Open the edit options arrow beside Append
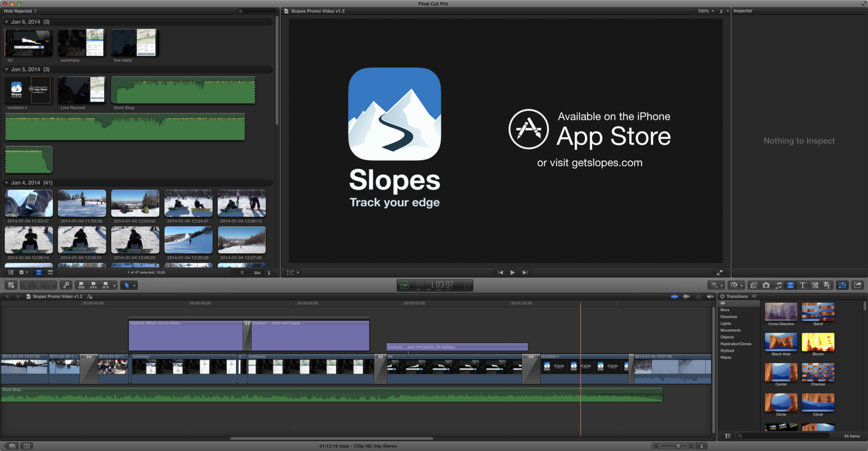Viewport: 868px width, 451px height. [x=114, y=285]
